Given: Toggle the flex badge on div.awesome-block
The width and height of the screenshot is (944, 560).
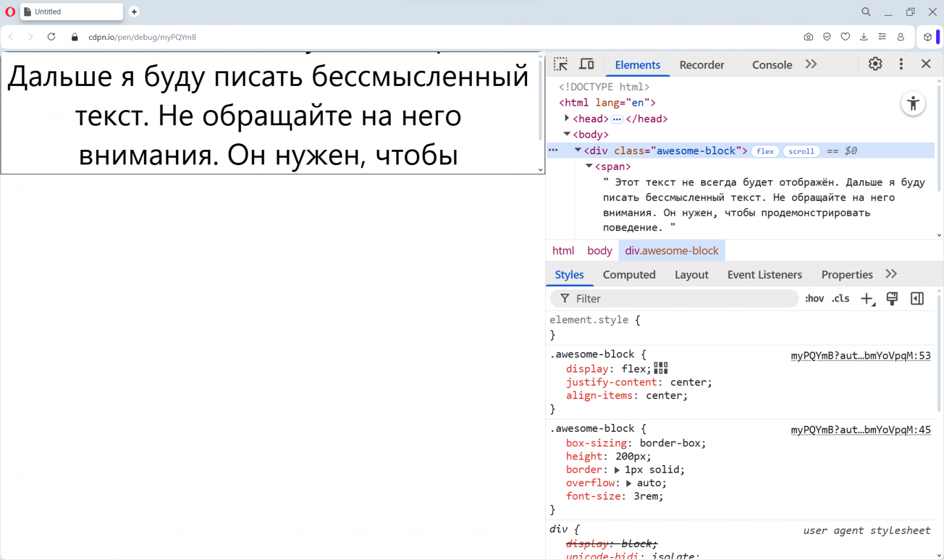Looking at the screenshot, I should [765, 151].
